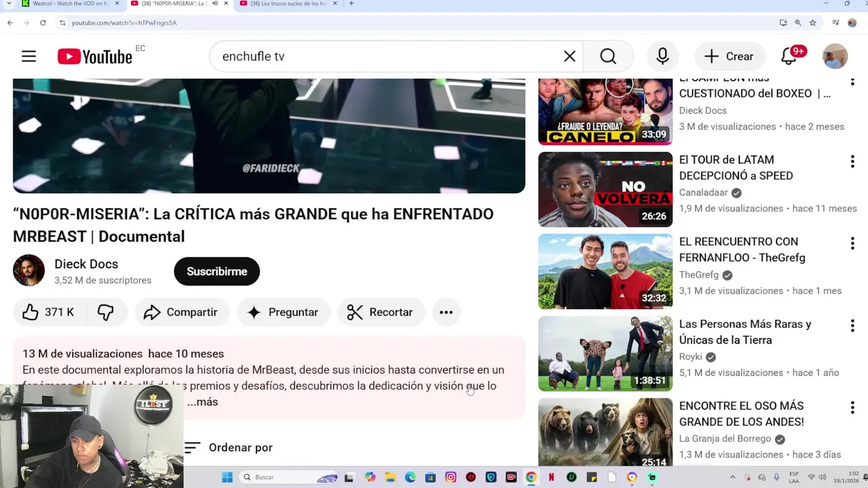Open the Crear create menu
This screenshot has width=868, height=488.
pyautogui.click(x=729, y=56)
